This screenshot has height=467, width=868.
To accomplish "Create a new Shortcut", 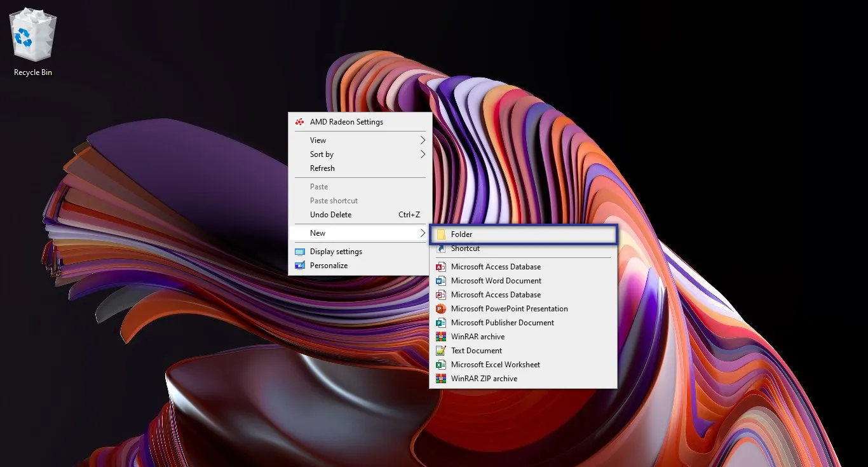I will tap(465, 248).
